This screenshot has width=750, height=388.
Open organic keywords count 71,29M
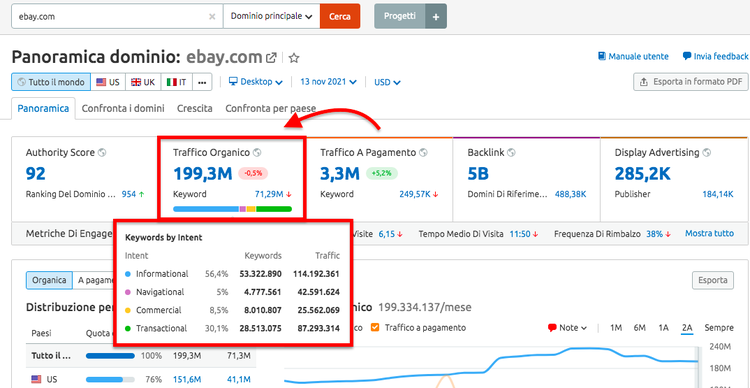pyautogui.click(x=270, y=194)
